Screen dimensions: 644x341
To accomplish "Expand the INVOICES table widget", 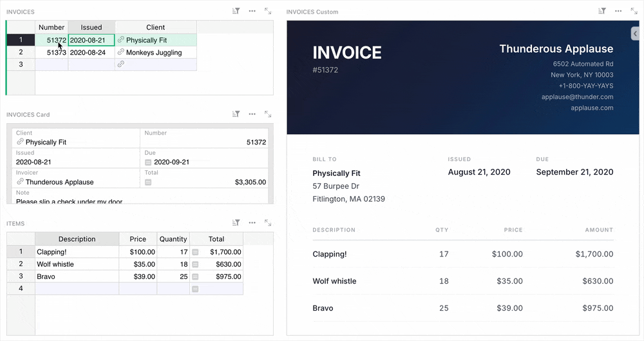I will point(268,12).
